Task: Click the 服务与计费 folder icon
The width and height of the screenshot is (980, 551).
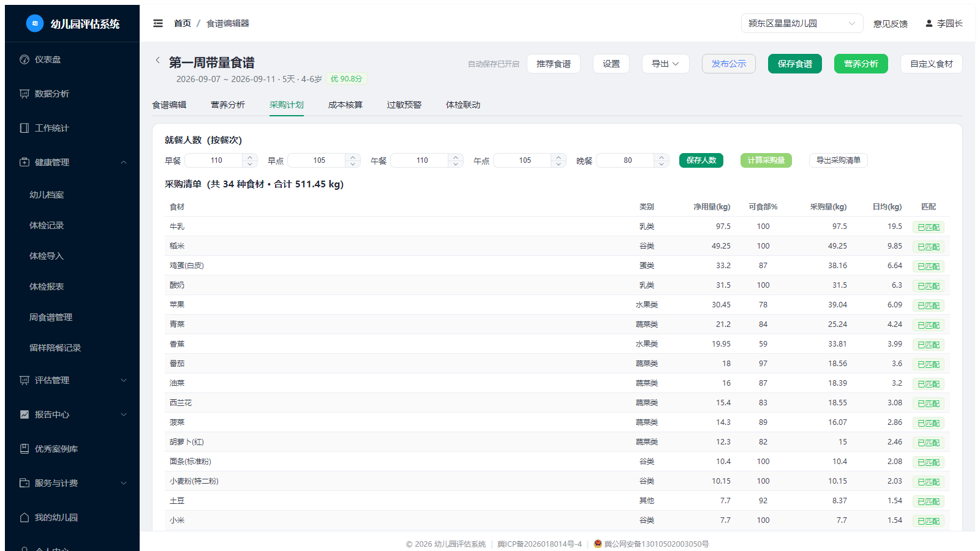Action: click(24, 483)
